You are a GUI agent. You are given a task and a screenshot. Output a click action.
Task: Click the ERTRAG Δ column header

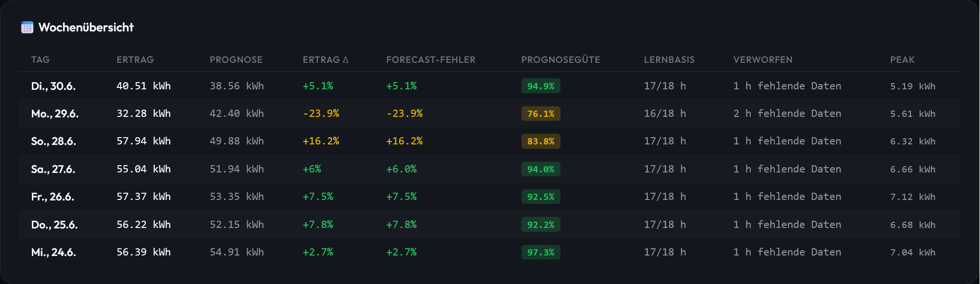point(325,59)
